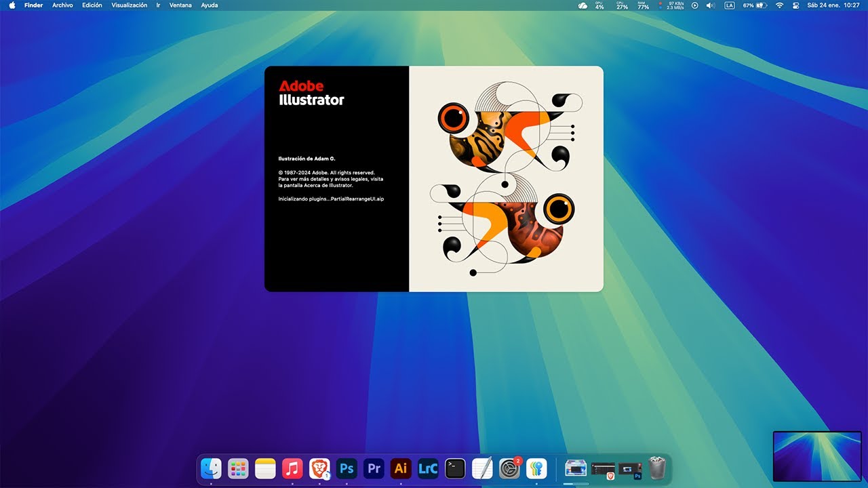The image size is (868, 488).
Task: Open the Archivo menu
Action: pos(62,5)
